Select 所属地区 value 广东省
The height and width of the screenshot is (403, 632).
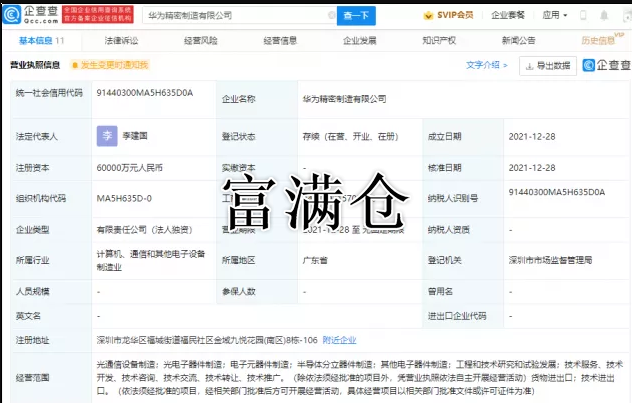pyautogui.click(x=315, y=260)
